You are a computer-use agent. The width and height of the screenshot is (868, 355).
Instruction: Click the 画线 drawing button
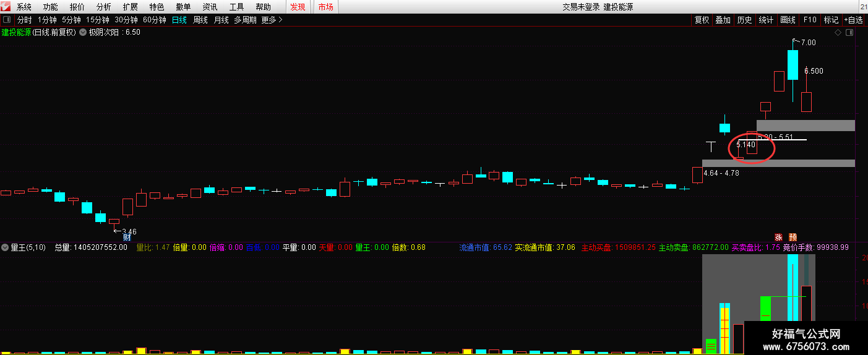pyautogui.click(x=788, y=20)
